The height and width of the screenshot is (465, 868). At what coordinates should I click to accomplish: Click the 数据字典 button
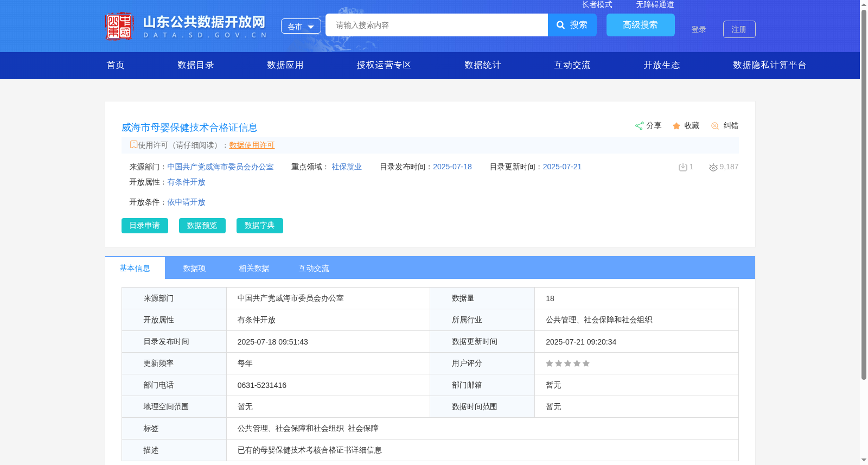point(260,226)
